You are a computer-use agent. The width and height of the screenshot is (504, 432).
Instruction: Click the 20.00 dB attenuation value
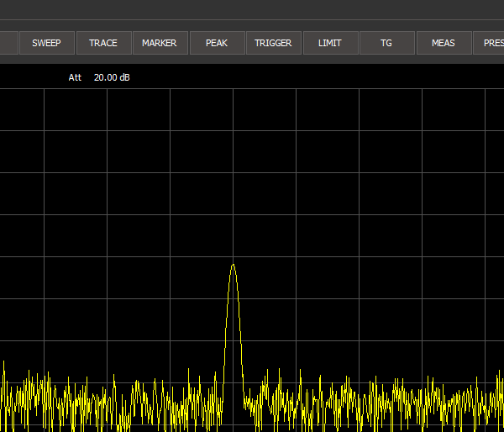(x=112, y=77)
